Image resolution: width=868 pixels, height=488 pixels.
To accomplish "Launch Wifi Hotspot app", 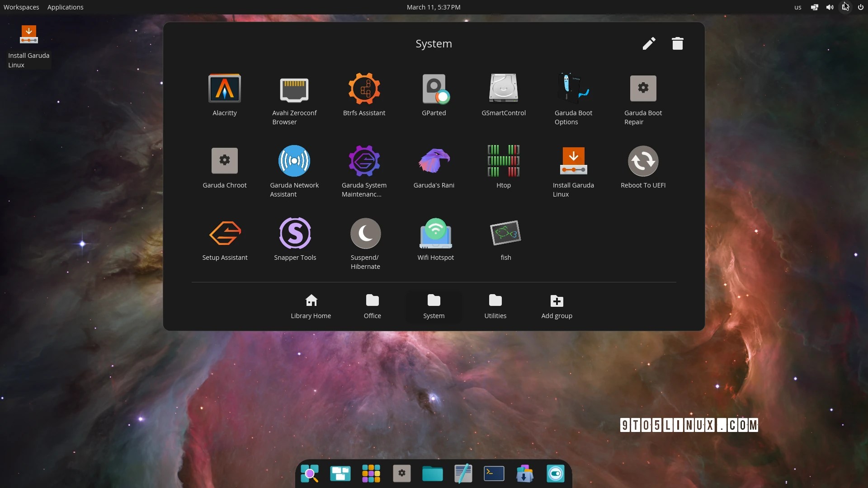I will (x=435, y=234).
